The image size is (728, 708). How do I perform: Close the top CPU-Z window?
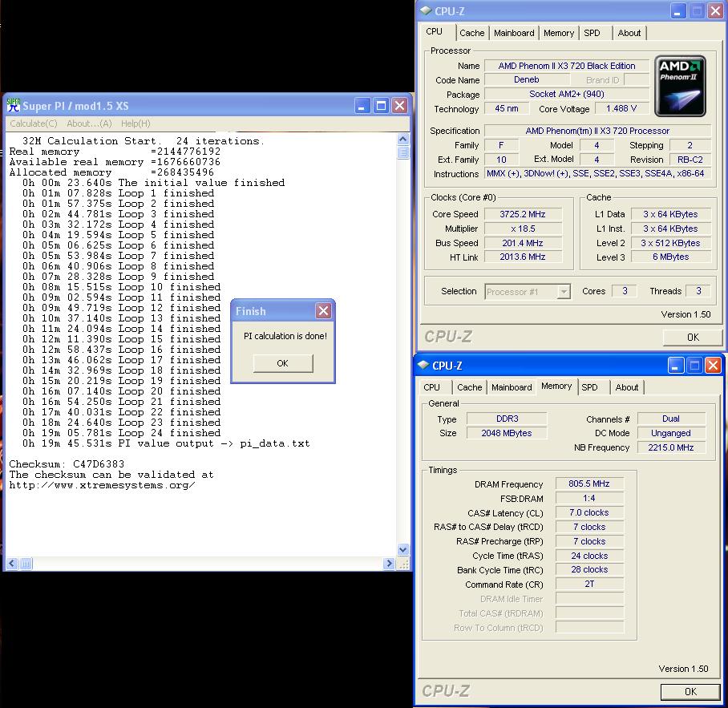coord(715,11)
